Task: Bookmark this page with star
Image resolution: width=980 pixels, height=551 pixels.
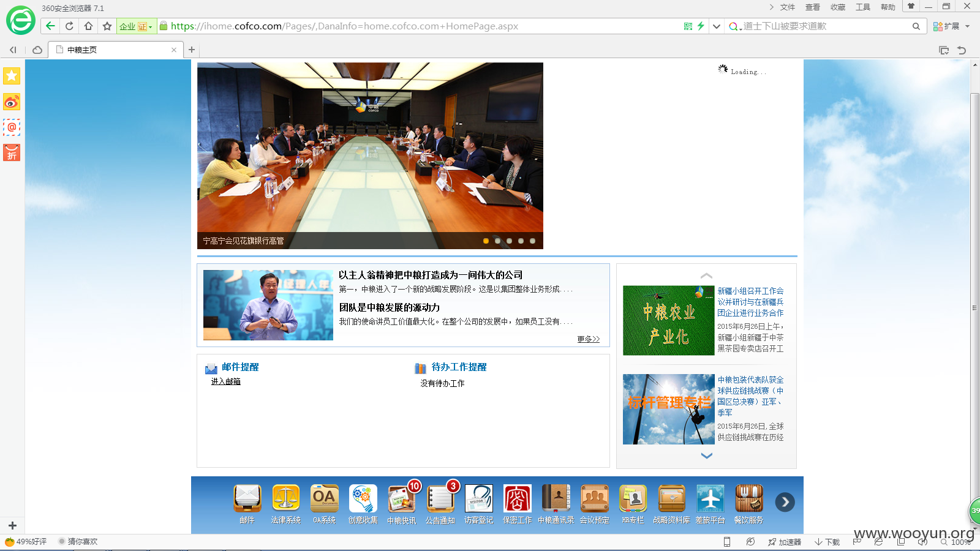Action: (107, 26)
